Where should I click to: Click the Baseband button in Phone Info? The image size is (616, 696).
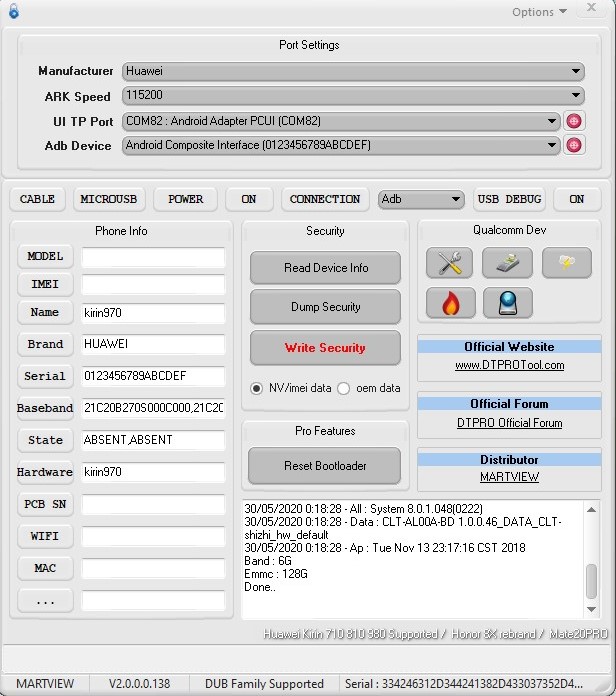(45, 408)
